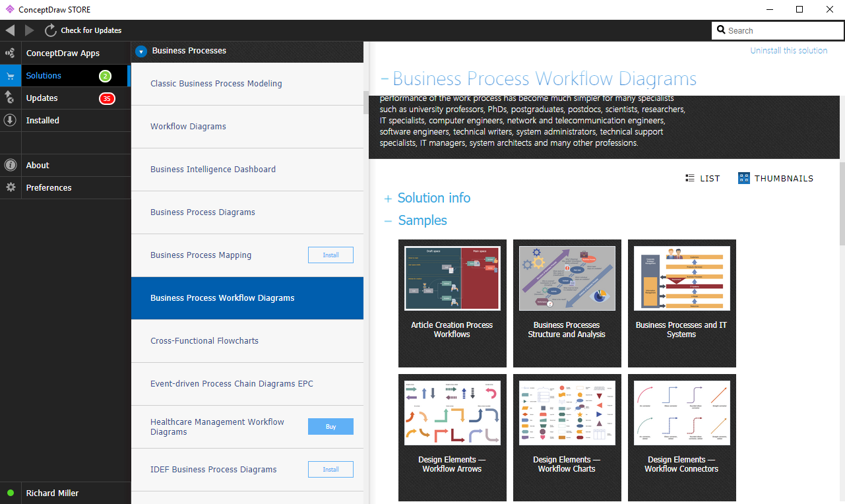The image size is (845, 504).
Task: Collapse the Business Processes category
Action: click(x=141, y=51)
